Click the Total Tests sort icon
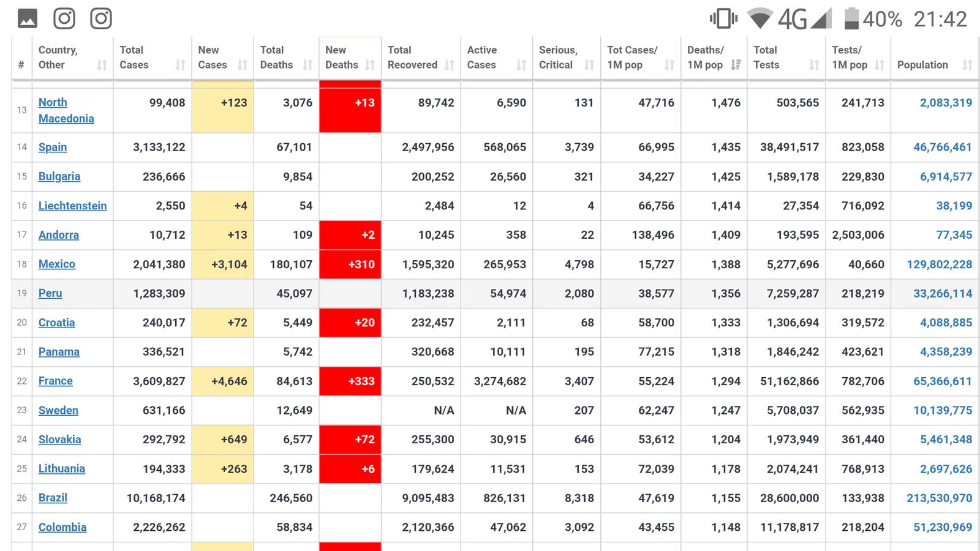The image size is (980, 551). pos(814,65)
